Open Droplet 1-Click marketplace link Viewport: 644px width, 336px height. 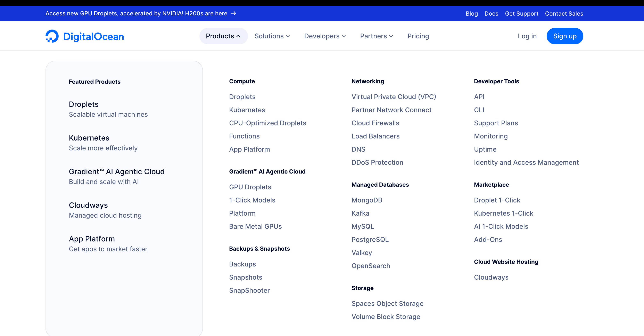(x=497, y=200)
